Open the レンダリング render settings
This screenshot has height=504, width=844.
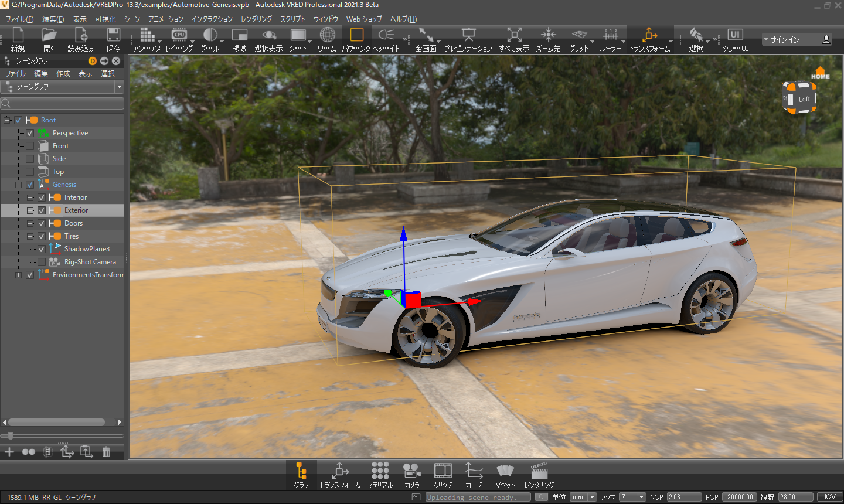[x=539, y=475]
